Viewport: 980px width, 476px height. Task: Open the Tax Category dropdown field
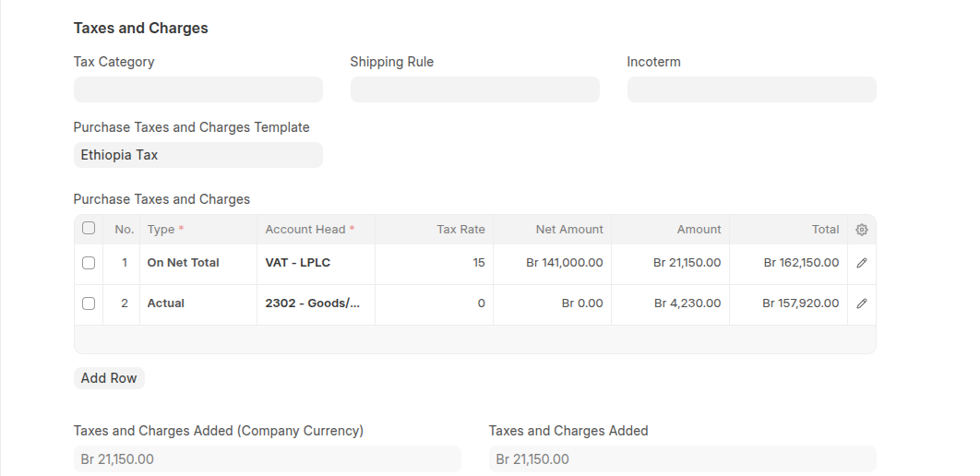coord(198,89)
